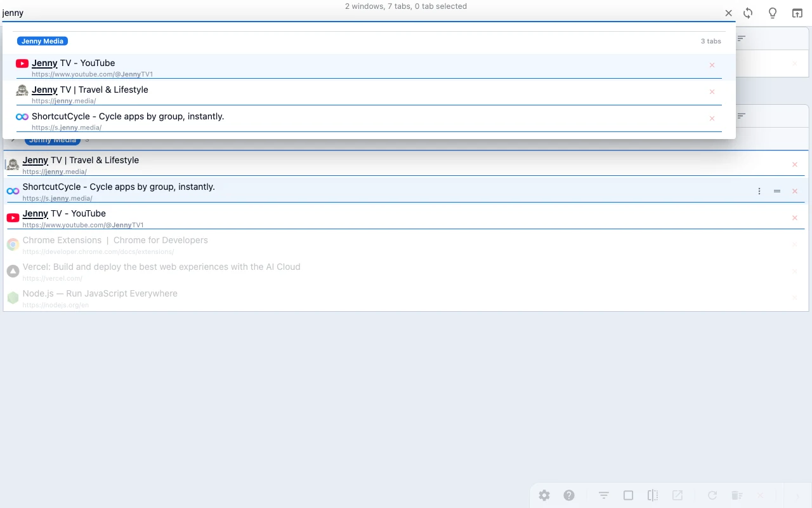812x508 pixels.
Task: Open help via the question mark icon
Action: (x=569, y=495)
